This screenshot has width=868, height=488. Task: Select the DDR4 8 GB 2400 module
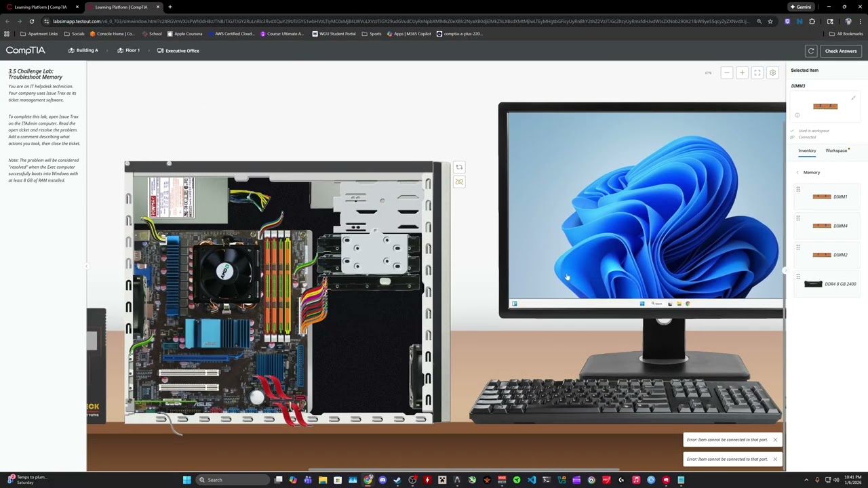(827, 284)
